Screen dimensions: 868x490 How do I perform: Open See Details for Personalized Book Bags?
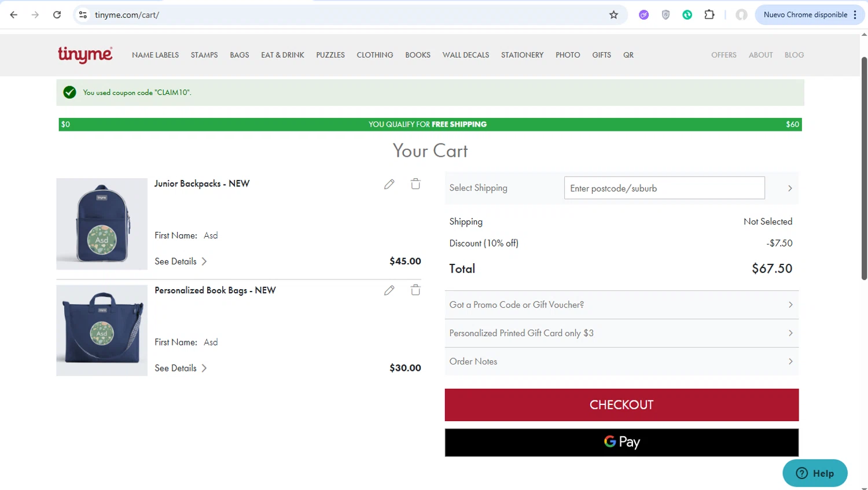(181, 368)
